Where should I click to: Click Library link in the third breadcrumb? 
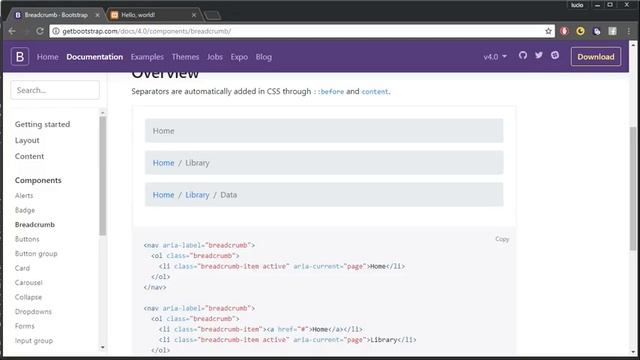coord(197,195)
